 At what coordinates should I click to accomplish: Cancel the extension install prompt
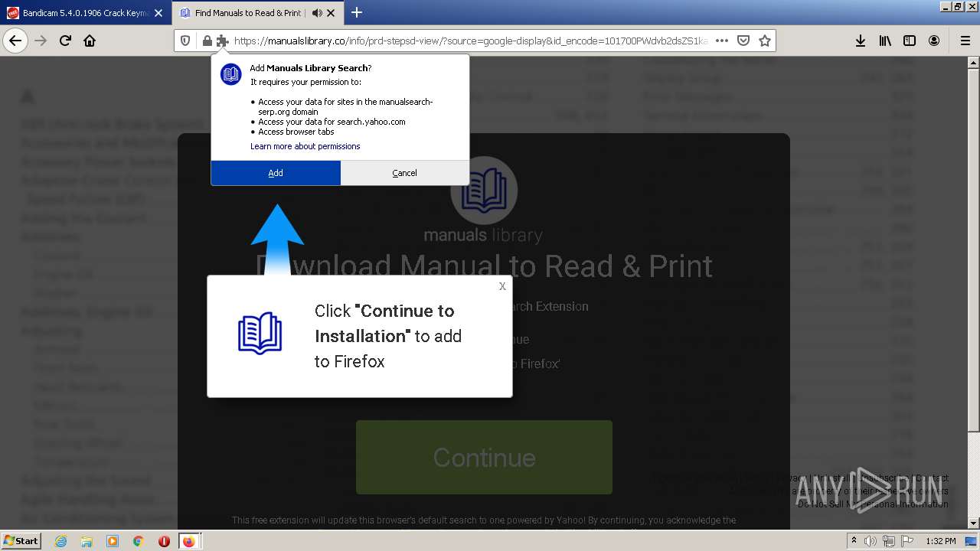coord(404,173)
